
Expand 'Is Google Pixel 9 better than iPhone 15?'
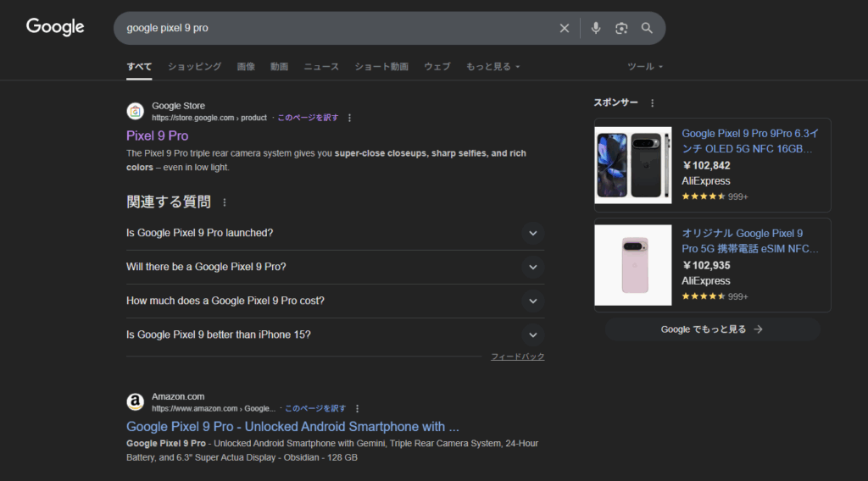click(335, 334)
